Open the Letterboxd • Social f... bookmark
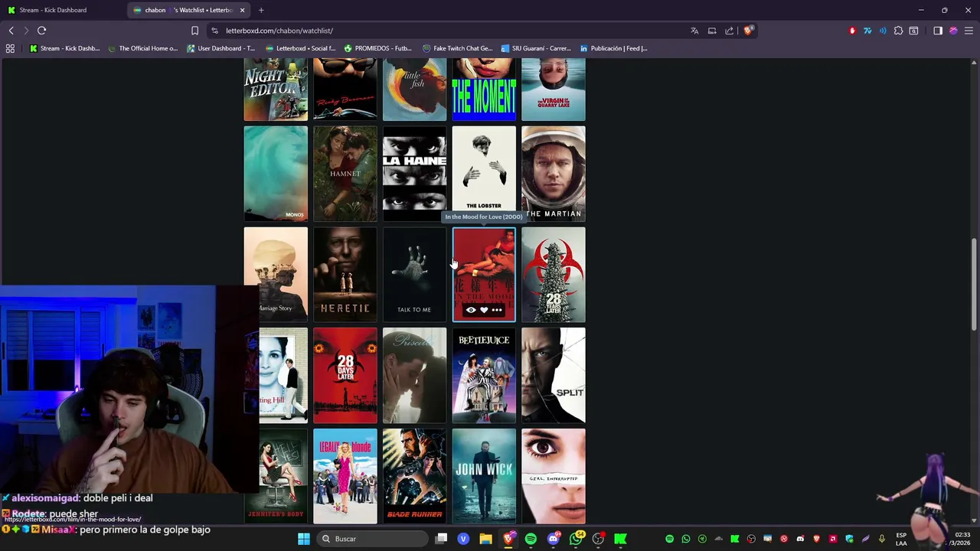This screenshot has width=980, height=551. point(299,48)
